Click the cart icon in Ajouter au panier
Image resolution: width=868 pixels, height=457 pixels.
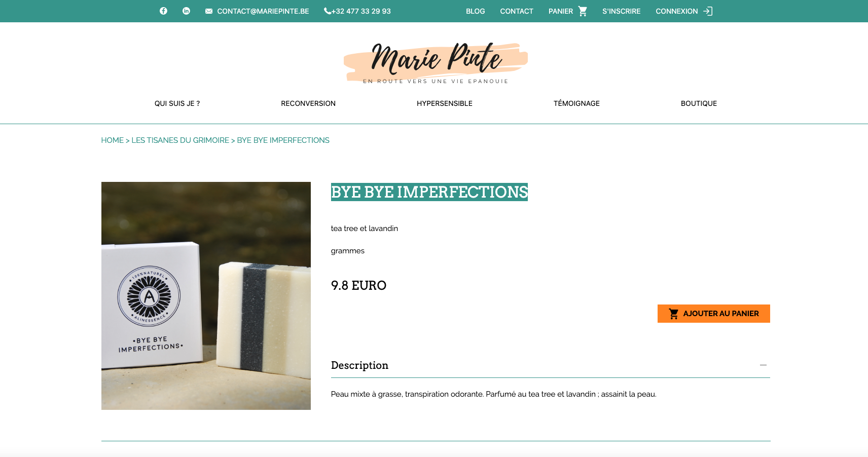[x=673, y=314]
